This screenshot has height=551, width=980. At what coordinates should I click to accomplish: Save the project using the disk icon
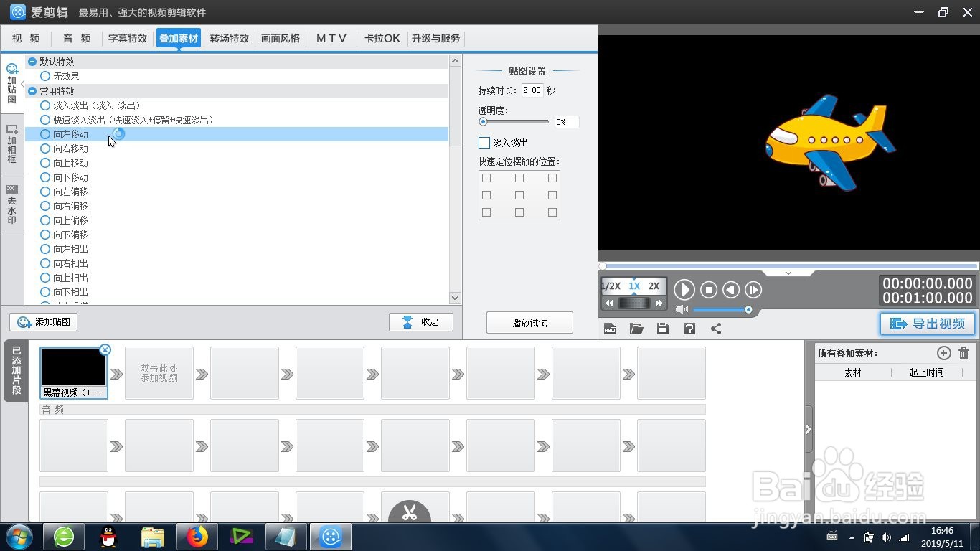click(x=662, y=328)
